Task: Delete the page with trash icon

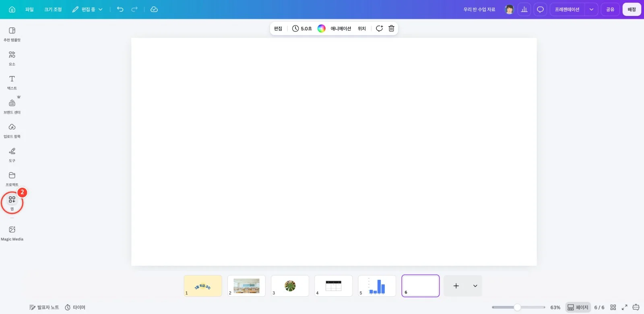Action: pyautogui.click(x=391, y=29)
